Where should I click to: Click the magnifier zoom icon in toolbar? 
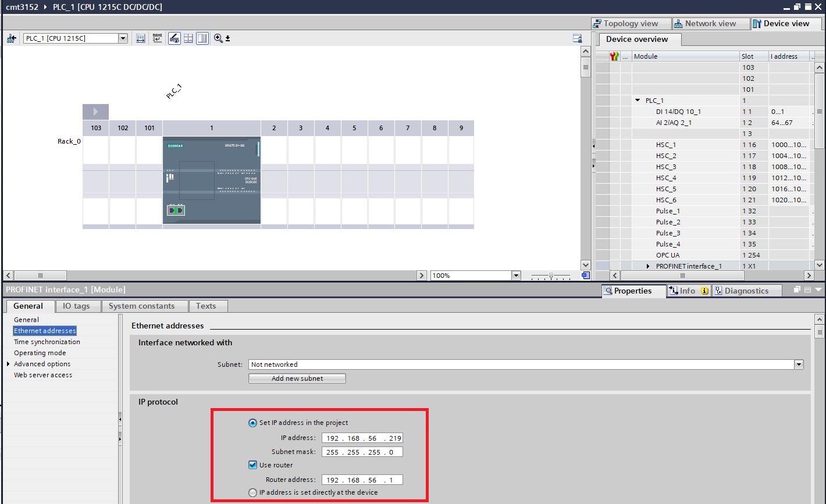point(218,38)
